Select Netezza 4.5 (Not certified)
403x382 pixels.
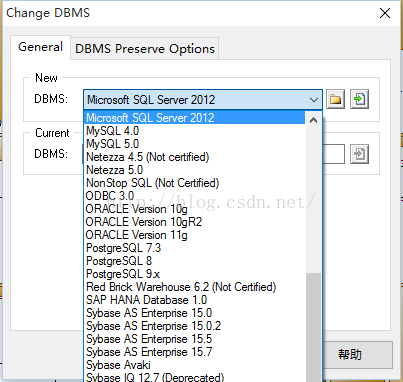point(195,157)
